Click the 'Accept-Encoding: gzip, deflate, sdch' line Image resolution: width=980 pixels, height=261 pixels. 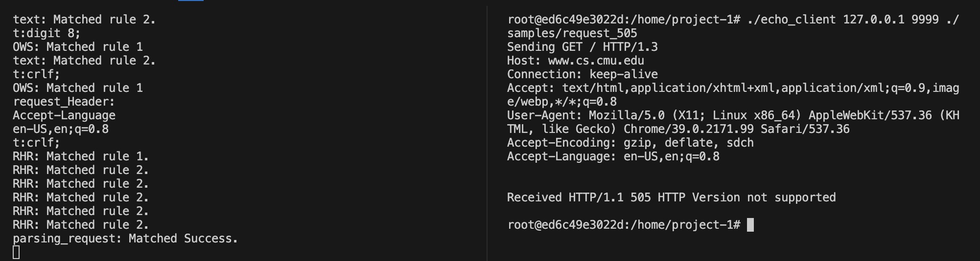tap(630, 143)
